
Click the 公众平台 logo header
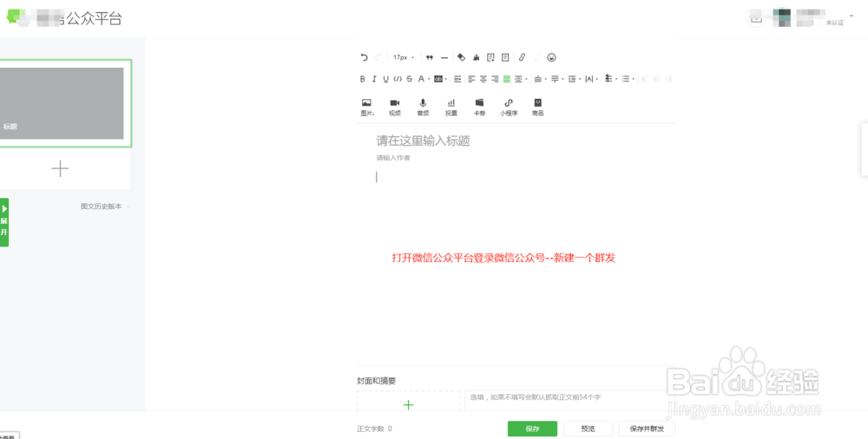pos(63,18)
